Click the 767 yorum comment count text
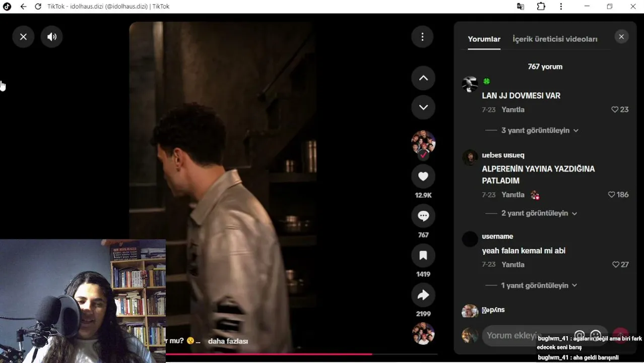 click(545, 67)
